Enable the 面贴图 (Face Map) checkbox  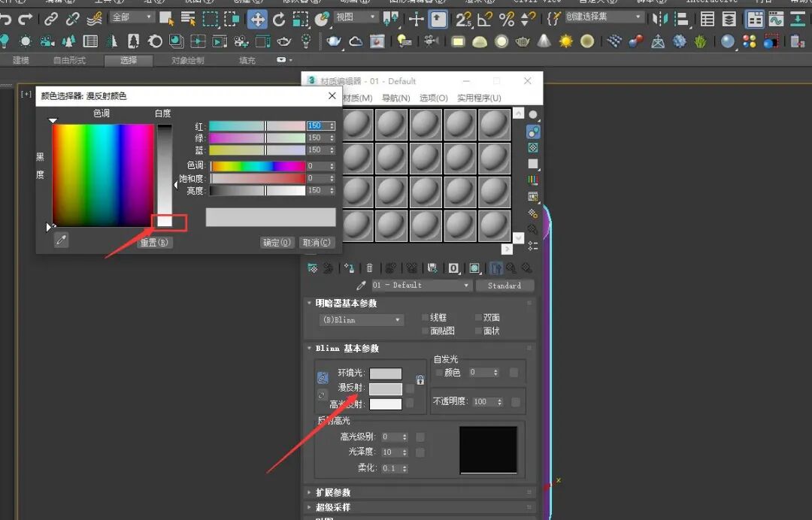[425, 331]
